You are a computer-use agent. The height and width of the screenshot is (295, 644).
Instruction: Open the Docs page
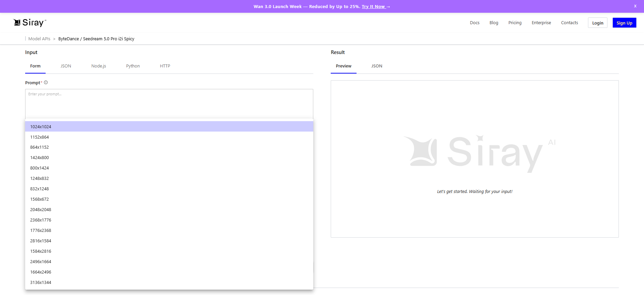pyautogui.click(x=475, y=23)
